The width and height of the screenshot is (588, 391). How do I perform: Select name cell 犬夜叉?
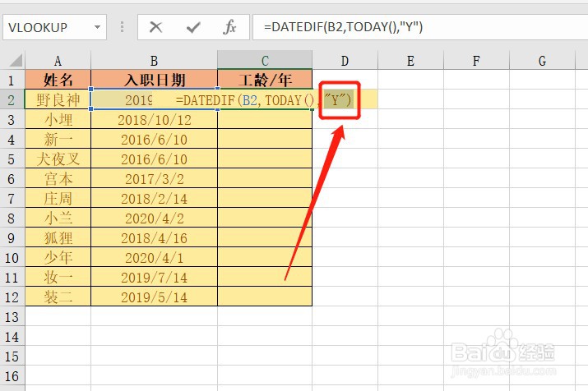pyautogui.click(x=58, y=159)
